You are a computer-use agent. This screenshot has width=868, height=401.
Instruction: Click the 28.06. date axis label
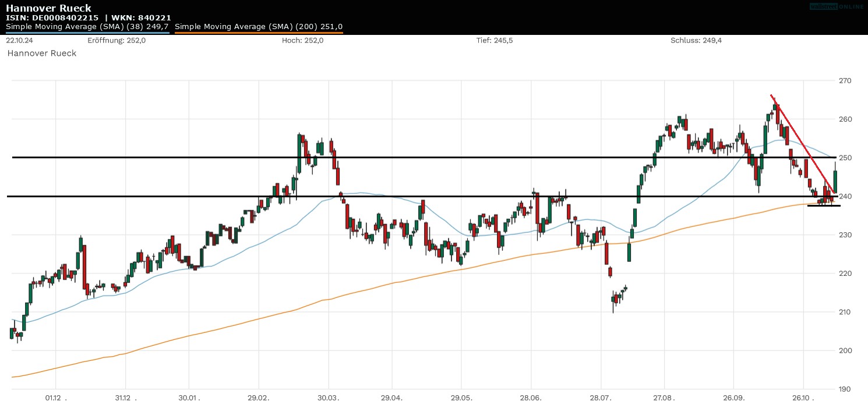[x=531, y=398]
